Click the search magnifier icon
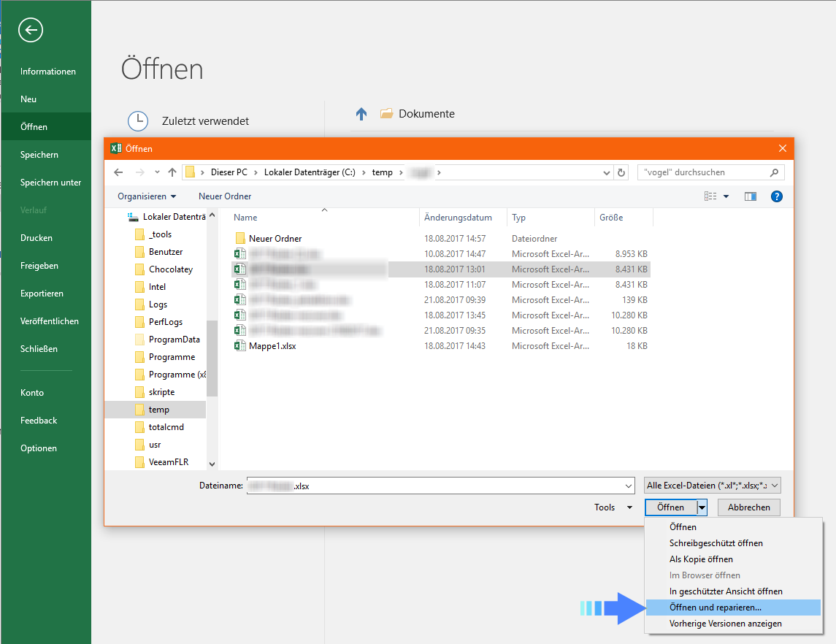 pos(774,172)
